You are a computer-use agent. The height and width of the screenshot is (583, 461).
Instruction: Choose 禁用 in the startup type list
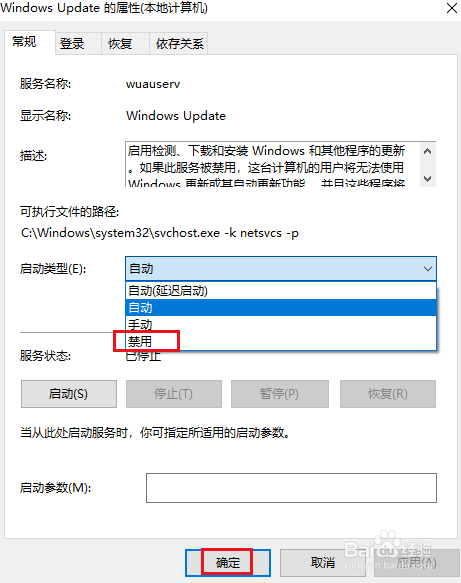pyautogui.click(x=281, y=341)
